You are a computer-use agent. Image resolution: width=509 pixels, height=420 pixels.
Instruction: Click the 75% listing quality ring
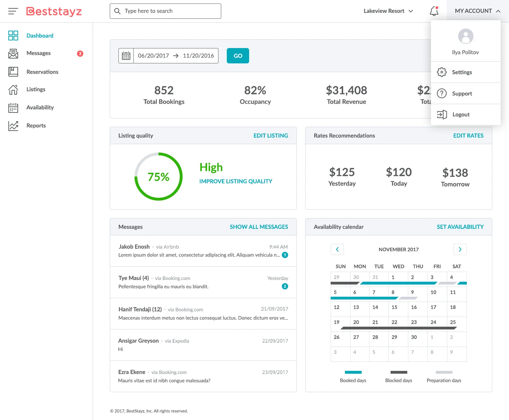click(x=159, y=177)
